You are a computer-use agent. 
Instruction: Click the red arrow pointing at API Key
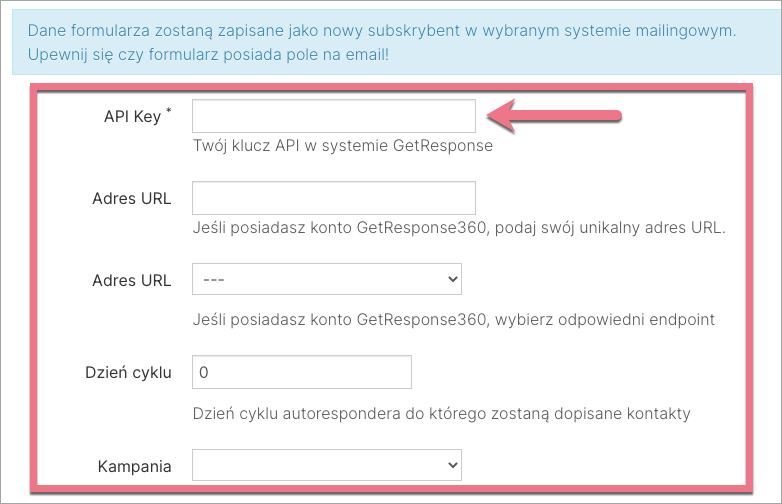(x=555, y=117)
